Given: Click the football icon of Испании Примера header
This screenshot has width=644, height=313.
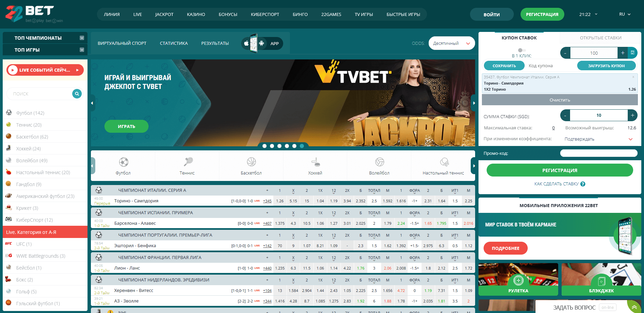Looking at the screenshot, I should (x=99, y=213).
